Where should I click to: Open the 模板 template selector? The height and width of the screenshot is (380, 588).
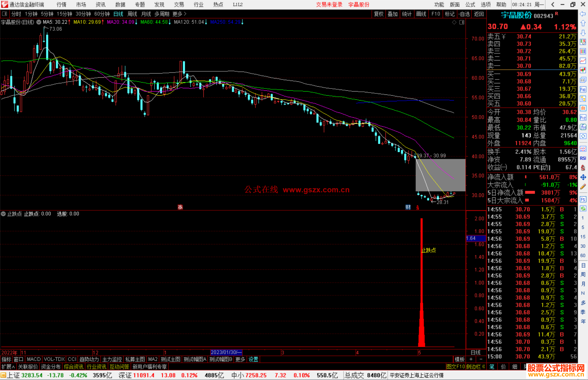pos(460,359)
